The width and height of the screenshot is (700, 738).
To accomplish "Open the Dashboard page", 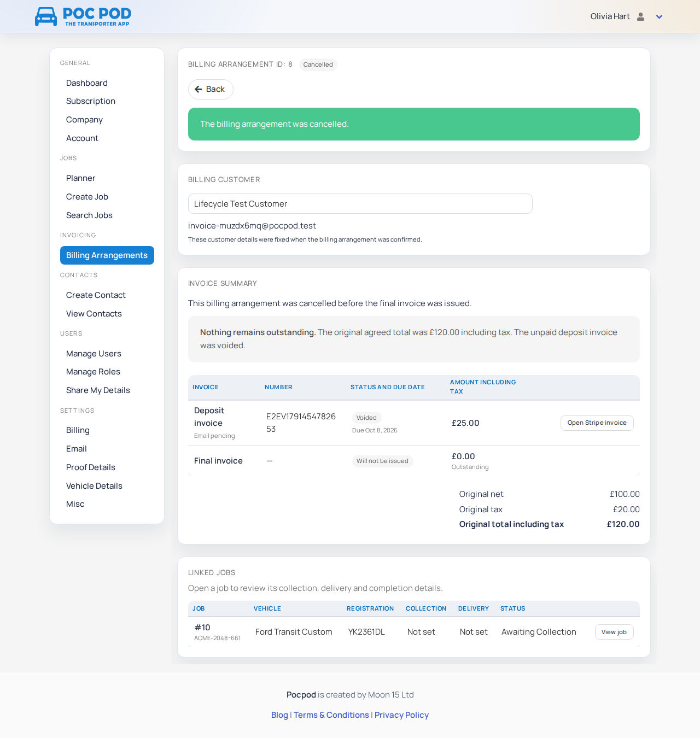I will (x=87, y=83).
